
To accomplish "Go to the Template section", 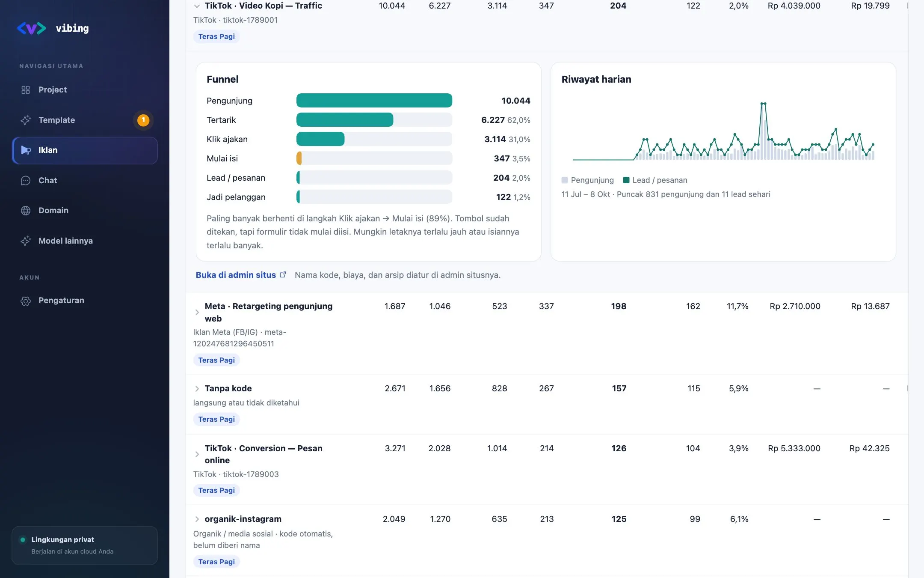I will pos(85,120).
